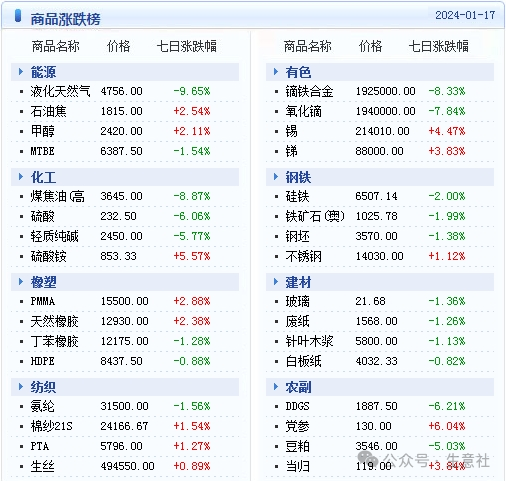Select 不锈钢 commodity name
The image size is (506, 481).
pyautogui.click(x=303, y=256)
